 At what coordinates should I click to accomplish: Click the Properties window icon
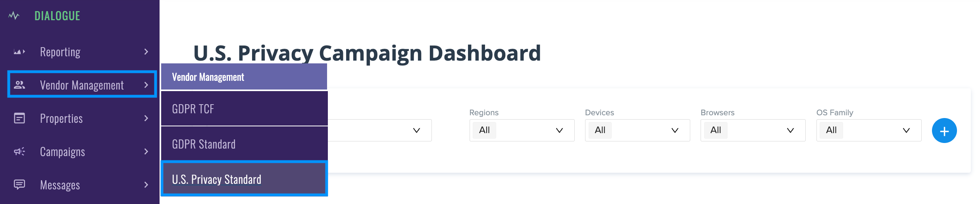click(x=19, y=118)
